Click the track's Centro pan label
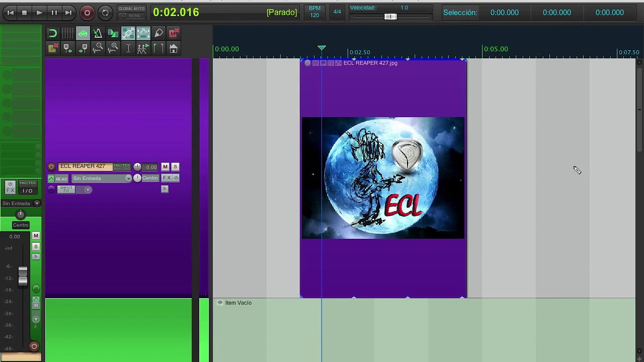The image size is (644, 362). 150,178
